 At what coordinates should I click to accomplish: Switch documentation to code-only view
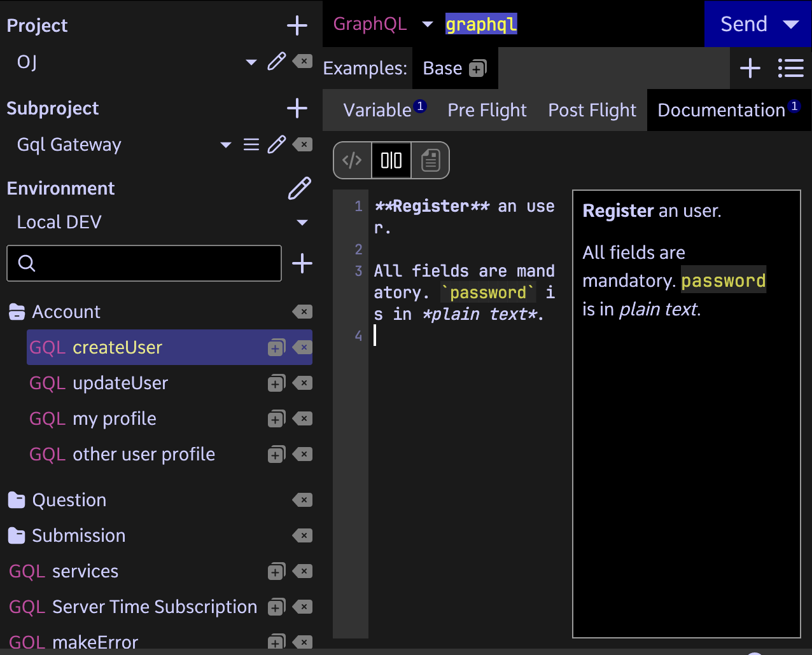click(x=352, y=160)
